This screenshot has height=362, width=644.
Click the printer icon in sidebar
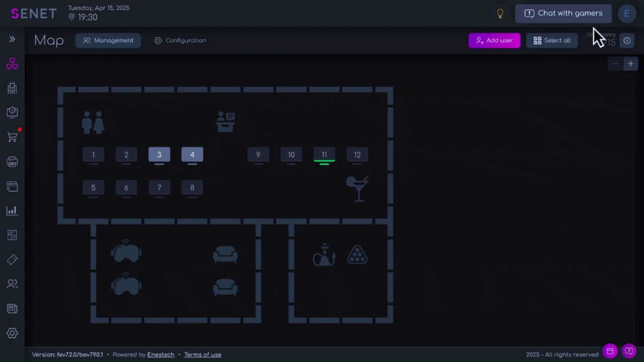coord(12,162)
